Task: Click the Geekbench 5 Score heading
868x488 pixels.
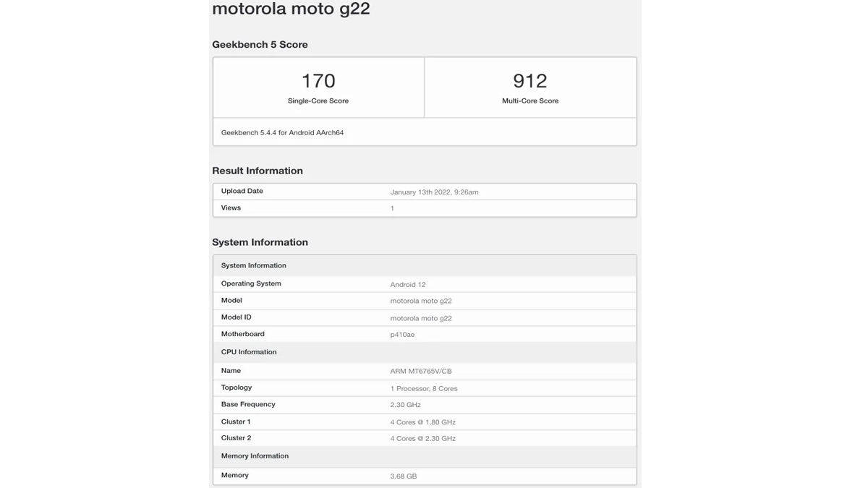Action: [x=260, y=44]
